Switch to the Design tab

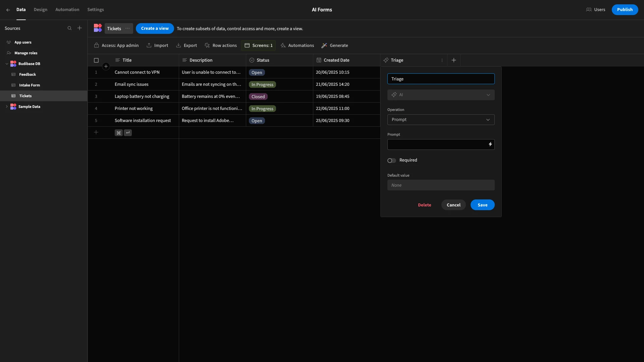click(x=41, y=10)
